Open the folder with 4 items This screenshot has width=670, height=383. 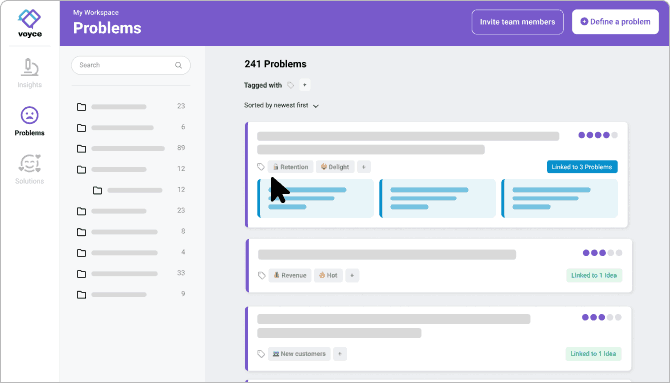131,253
